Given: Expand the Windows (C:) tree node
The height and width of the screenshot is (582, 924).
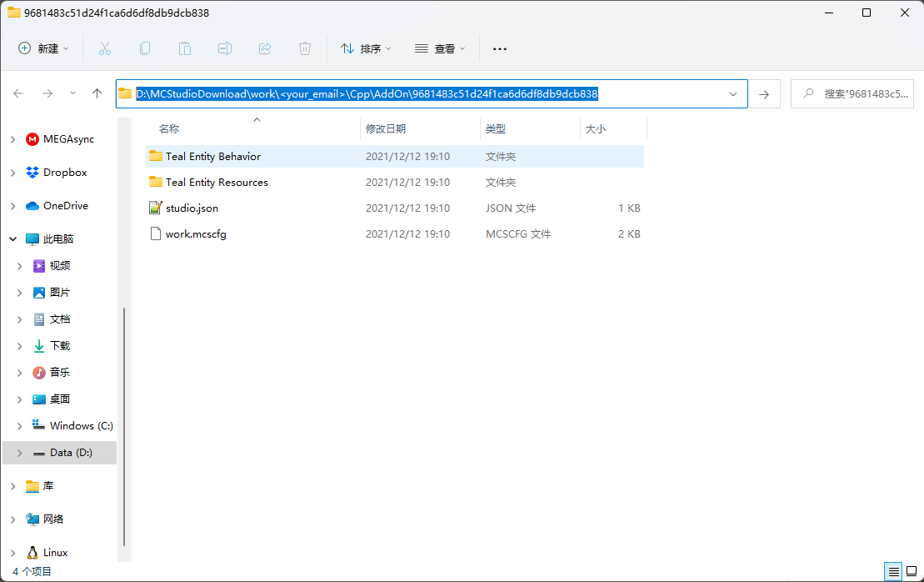Looking at the screenshot, I should pyautogui.click(x=19, y=426).
